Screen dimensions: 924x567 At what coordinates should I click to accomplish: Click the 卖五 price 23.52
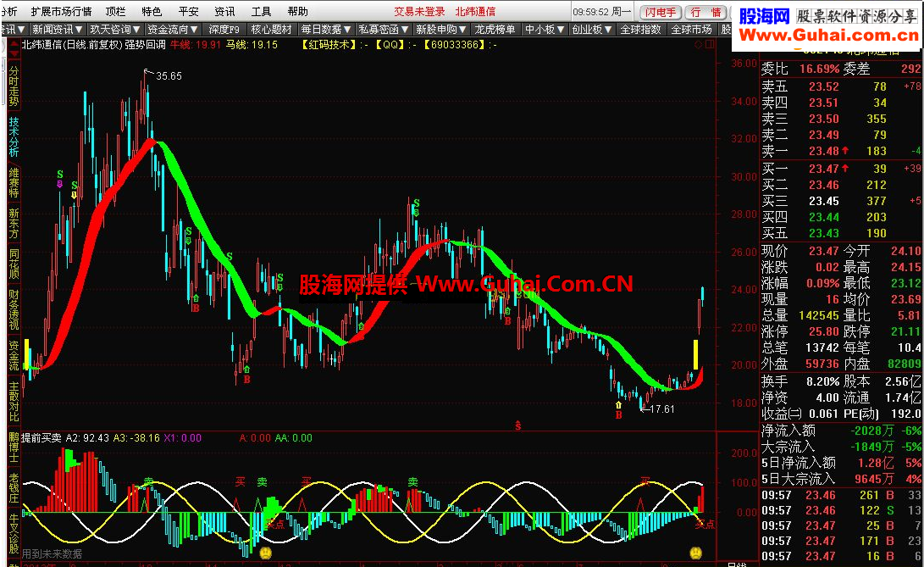(x=824, y=86)
